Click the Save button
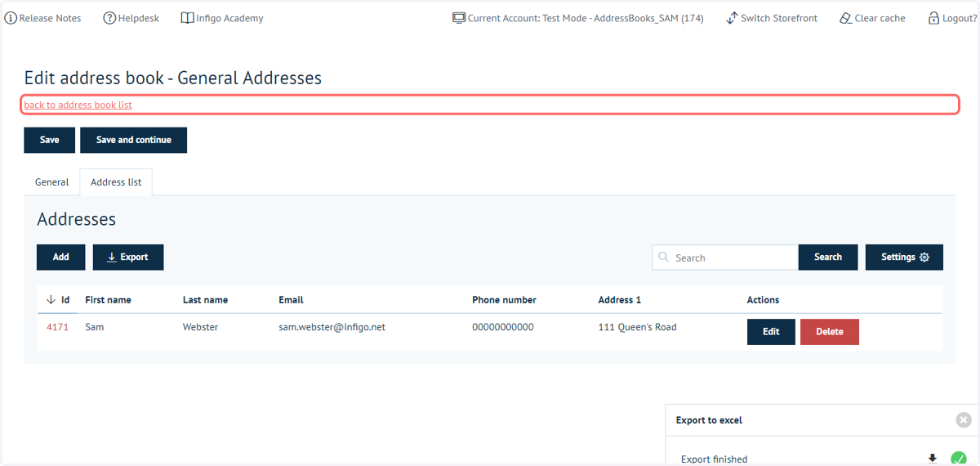Image resolution: width=980 pixels, height=466 pixels. (x=50, y=140)
